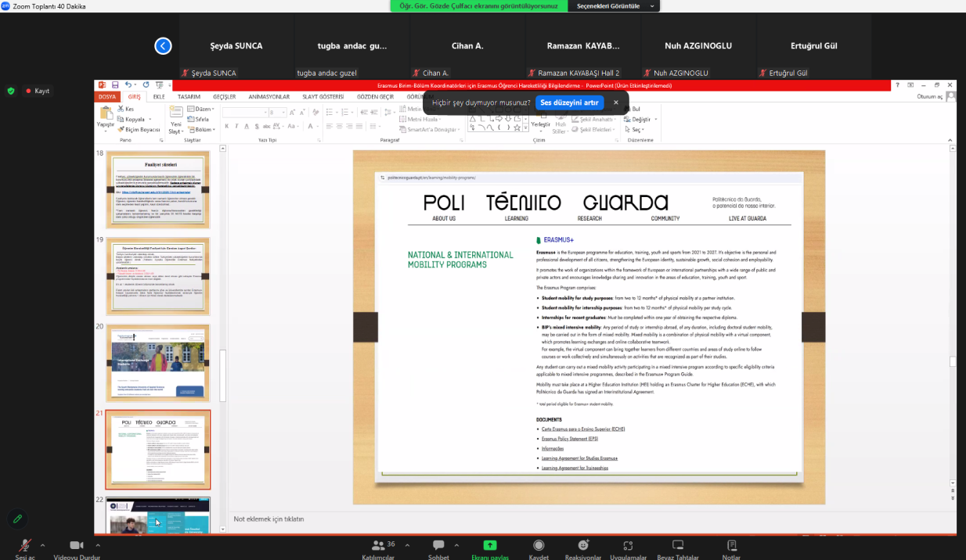Viewport: 966px width, 560px height.
Task: Click the notes field "Not eklemek için tıklatın"
Action: pos(269,519)
